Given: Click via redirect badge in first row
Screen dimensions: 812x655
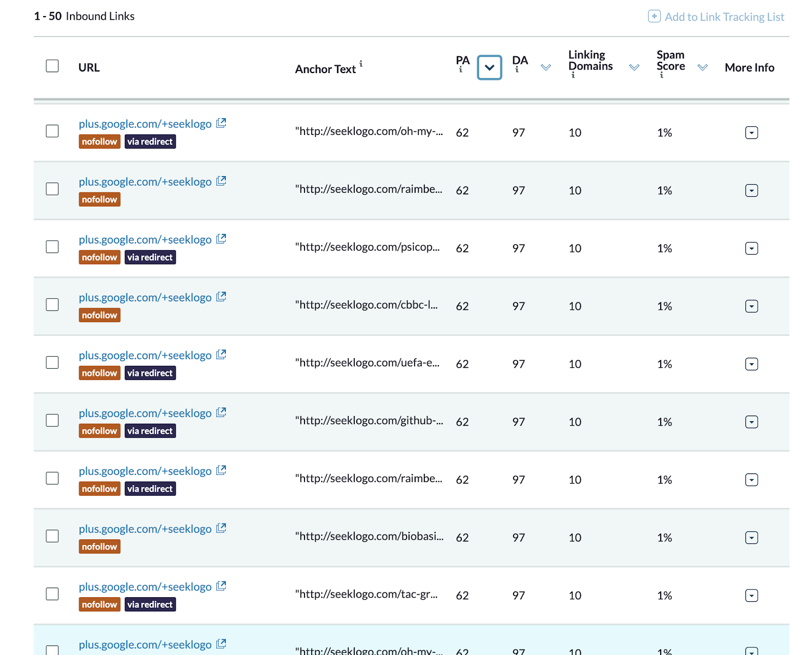Looking at the screenshot, I should [x=150, y=142].
